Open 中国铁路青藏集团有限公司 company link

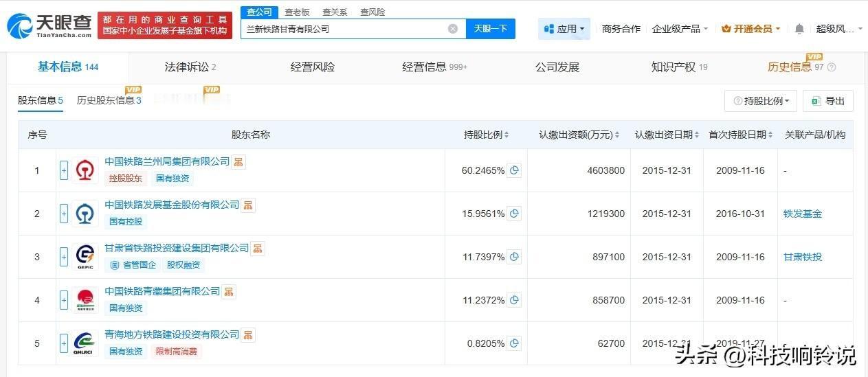(x=162, y=291)
